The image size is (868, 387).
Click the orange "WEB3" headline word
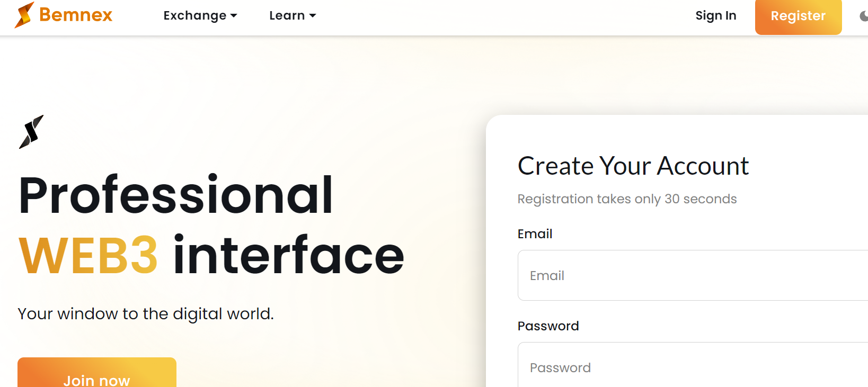coord(88,256)
